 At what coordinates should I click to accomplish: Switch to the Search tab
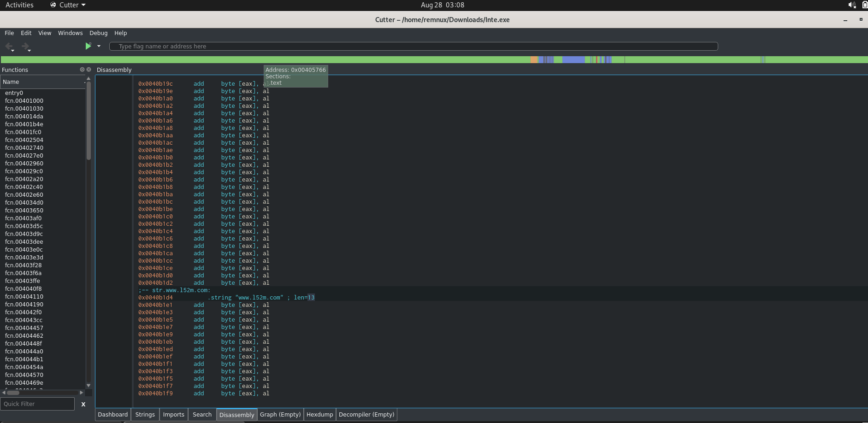coord(202,415)
